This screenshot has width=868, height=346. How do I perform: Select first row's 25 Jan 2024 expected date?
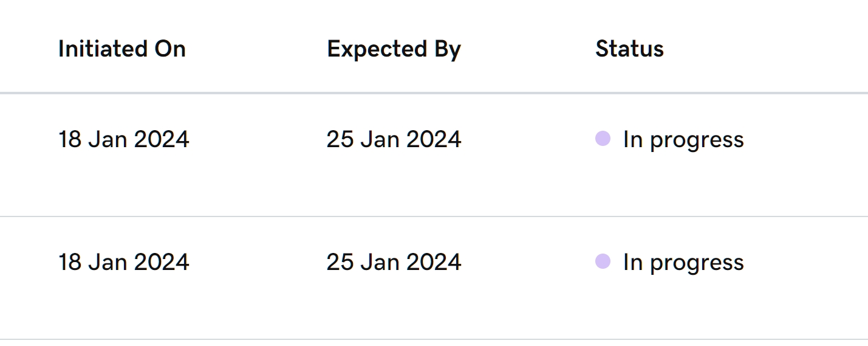tap(394, 139)
